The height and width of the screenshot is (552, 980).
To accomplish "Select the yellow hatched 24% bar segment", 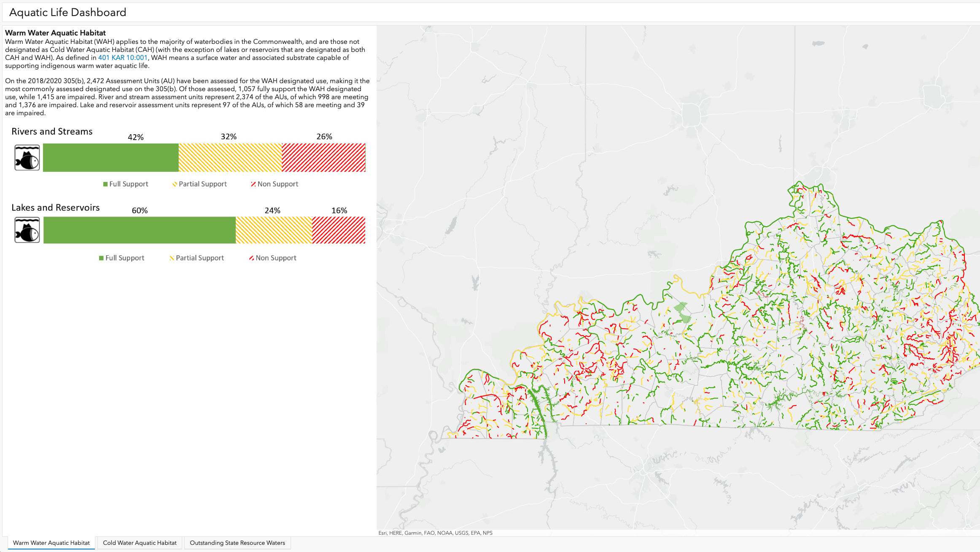I will 273,230.
